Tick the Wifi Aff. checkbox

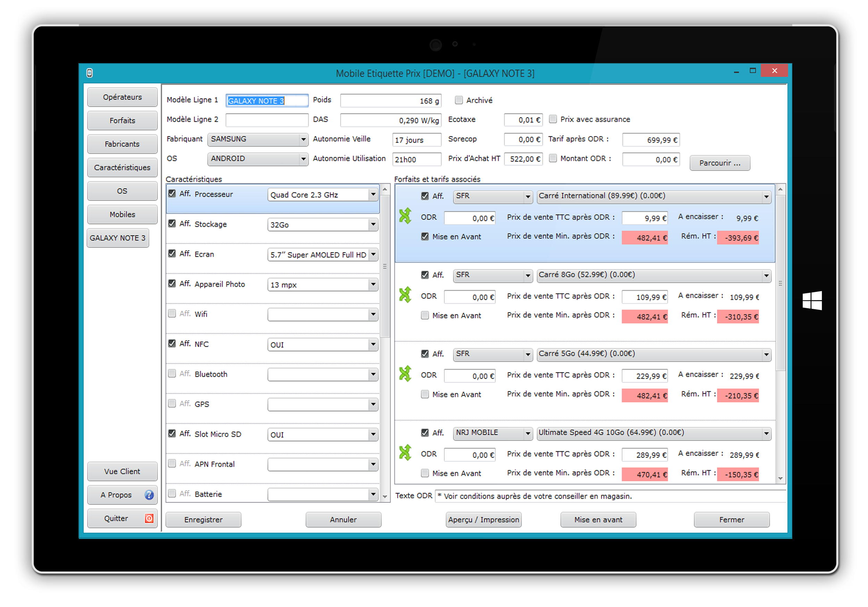172,314
